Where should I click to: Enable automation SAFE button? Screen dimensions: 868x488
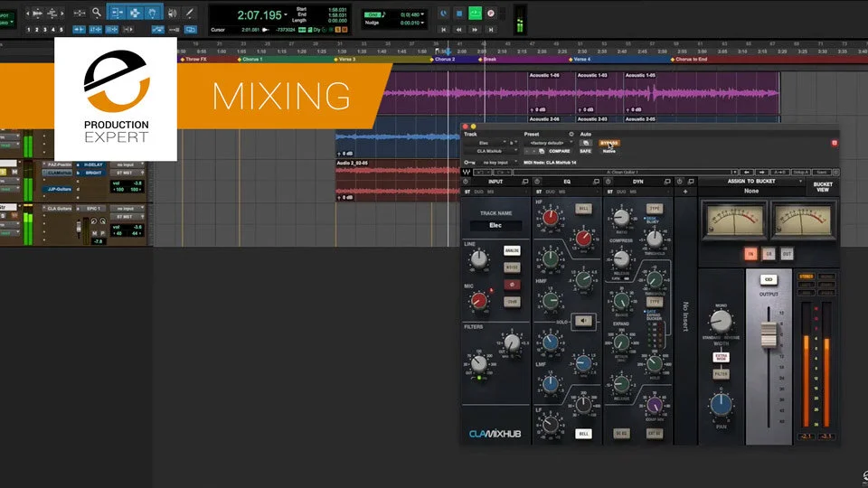585,151
